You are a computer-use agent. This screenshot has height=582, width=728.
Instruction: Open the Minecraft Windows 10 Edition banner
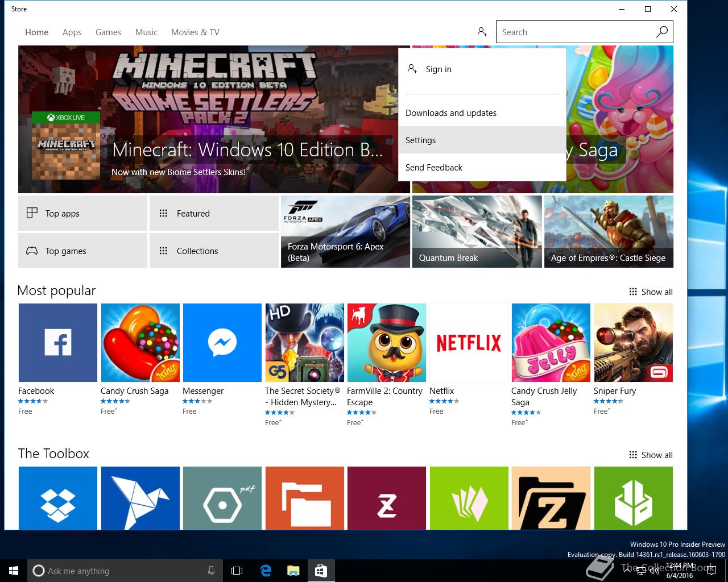(x=214, y=119)
